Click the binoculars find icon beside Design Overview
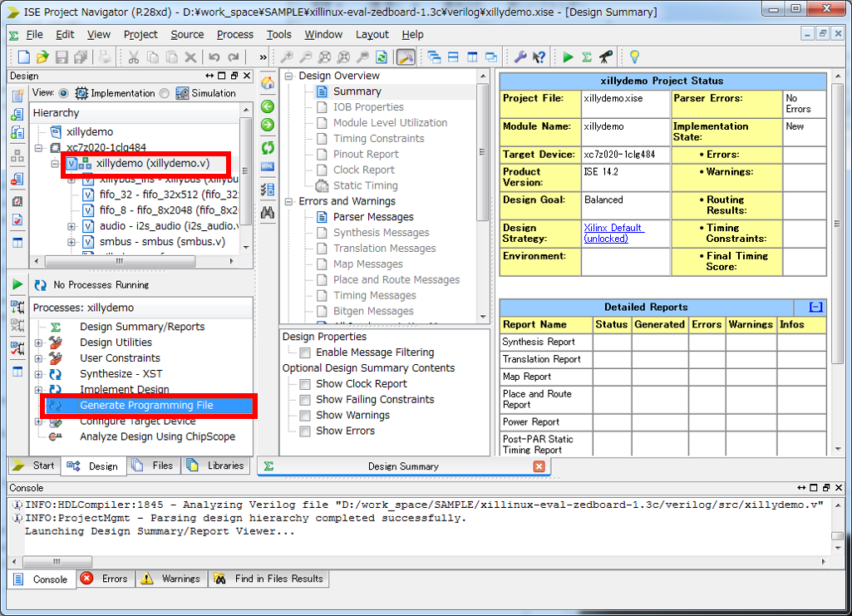 point(268,213)
